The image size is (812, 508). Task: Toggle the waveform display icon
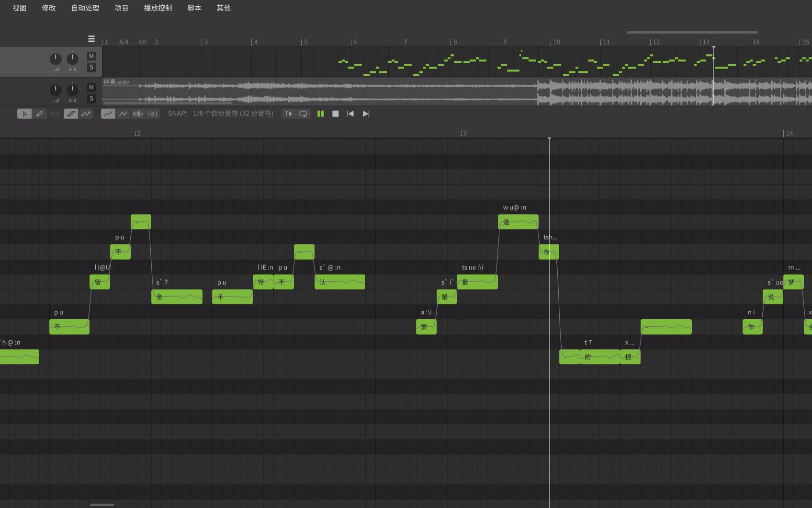point(138,114)
